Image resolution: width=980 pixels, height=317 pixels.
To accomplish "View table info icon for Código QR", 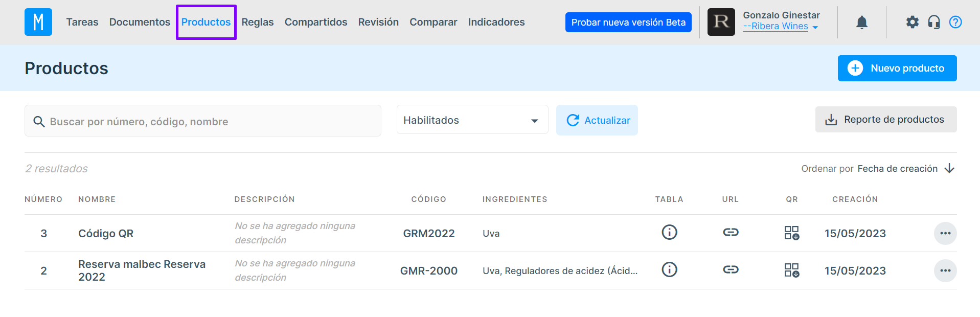I will (x=669, y=233).
